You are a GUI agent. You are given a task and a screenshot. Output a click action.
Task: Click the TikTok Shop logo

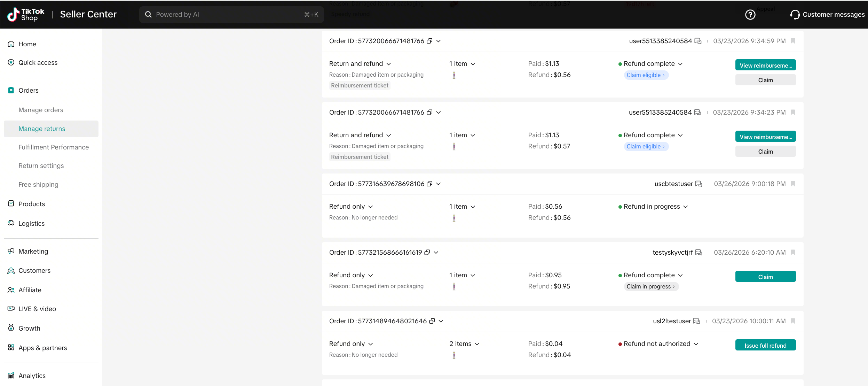[x=26, y=15]
